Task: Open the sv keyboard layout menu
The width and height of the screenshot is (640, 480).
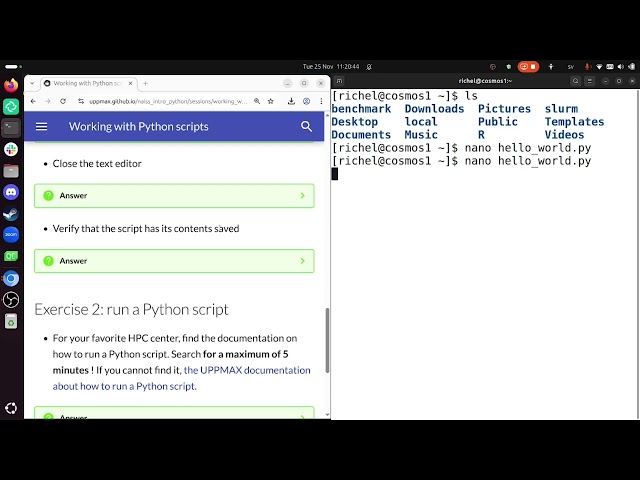Action: tap(571, 67)
